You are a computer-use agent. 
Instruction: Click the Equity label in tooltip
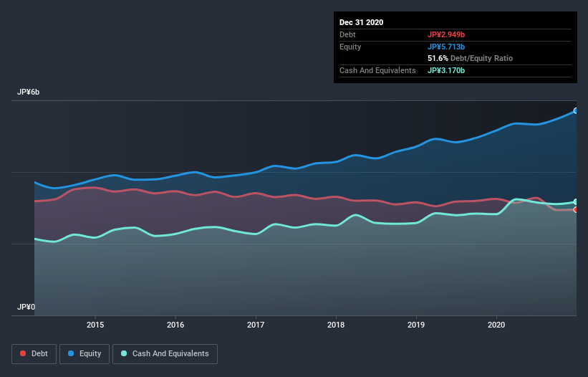(x=350, y=47)
